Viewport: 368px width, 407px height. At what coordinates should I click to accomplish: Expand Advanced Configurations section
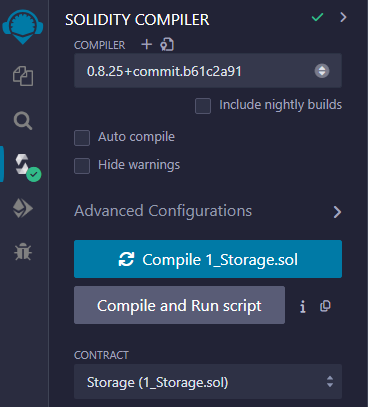(x=208, y=211)
